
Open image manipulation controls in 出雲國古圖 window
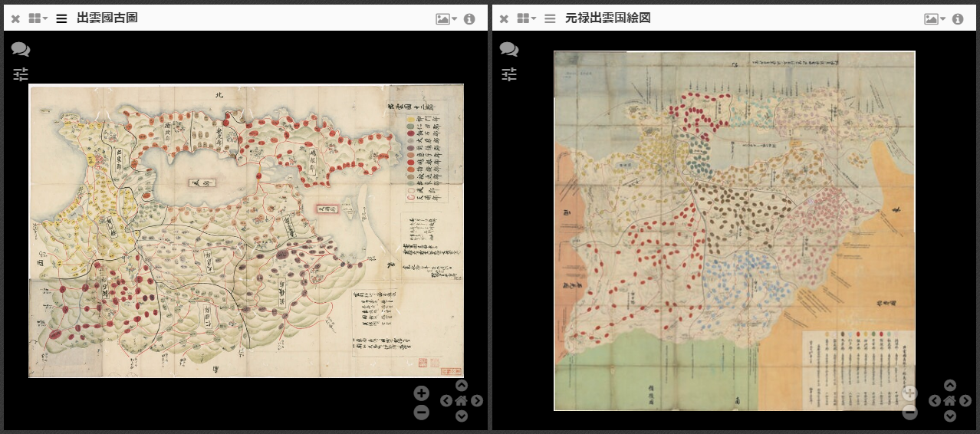tap(21, 74)
